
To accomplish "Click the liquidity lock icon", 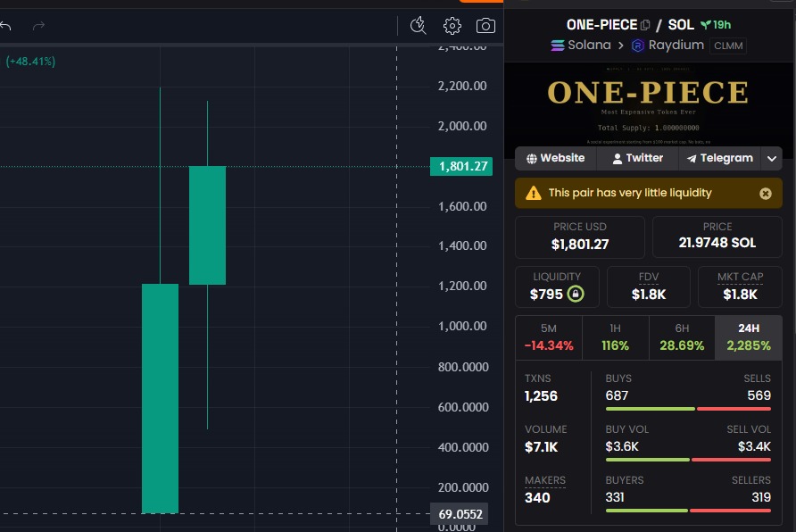I will (x=576, y=294).
